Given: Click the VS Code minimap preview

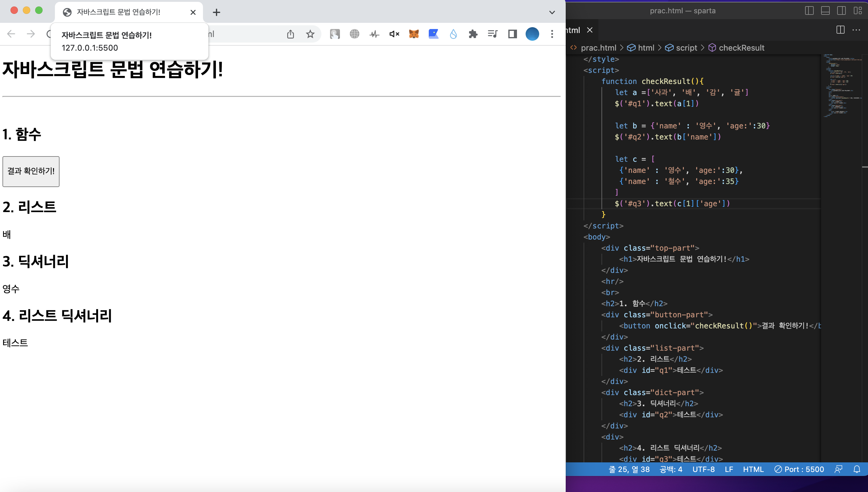Looking at the screenshot, I should point(842,85).
